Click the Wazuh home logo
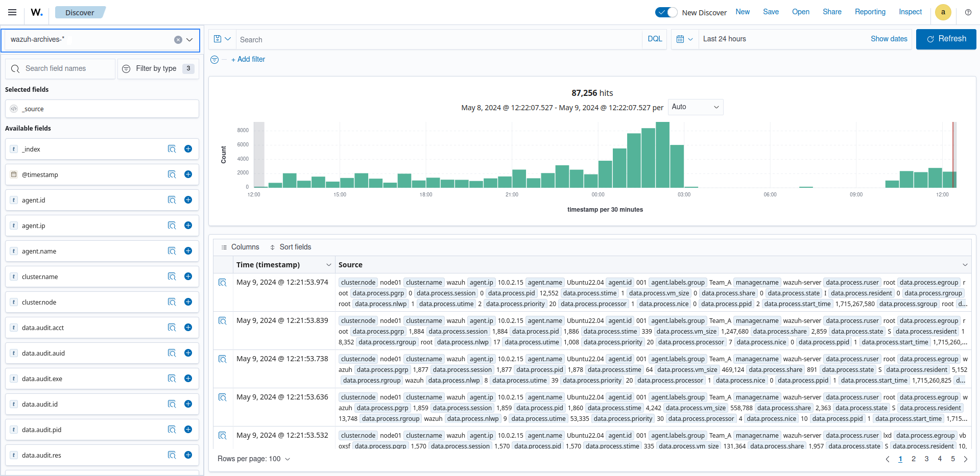This screenshot has width=980, height=476. pos(37,12)
